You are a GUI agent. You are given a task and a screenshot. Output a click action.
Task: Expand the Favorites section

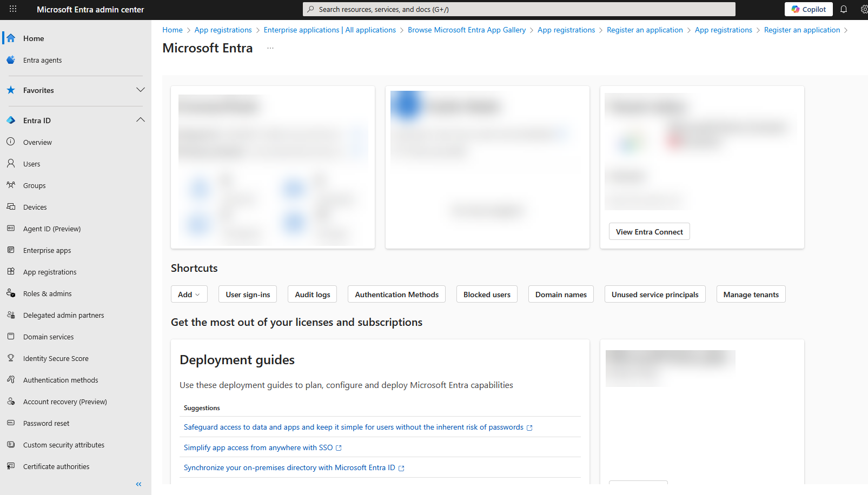(x=140, y=90)
